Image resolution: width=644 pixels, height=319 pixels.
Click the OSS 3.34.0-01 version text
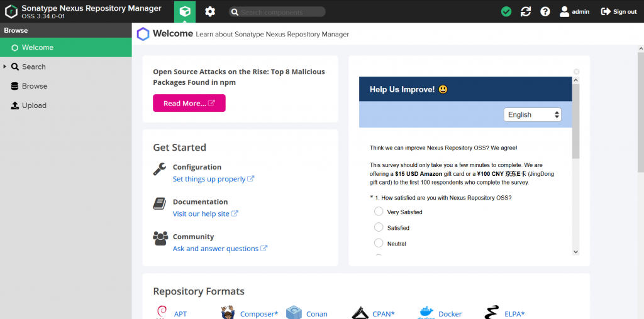pos(43,16)
